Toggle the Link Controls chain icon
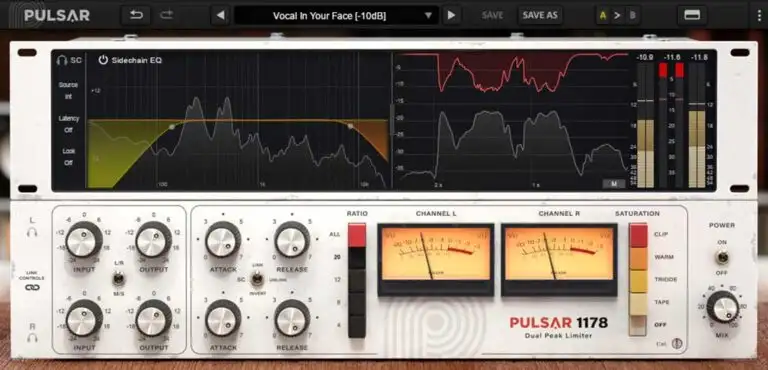This screenshot has width=768, height=370. 32,288
